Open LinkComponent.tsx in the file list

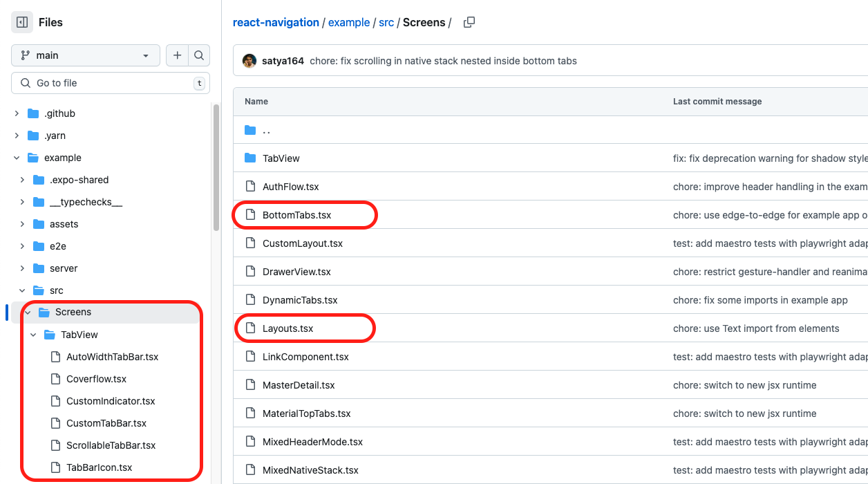(x=305, y=357)
